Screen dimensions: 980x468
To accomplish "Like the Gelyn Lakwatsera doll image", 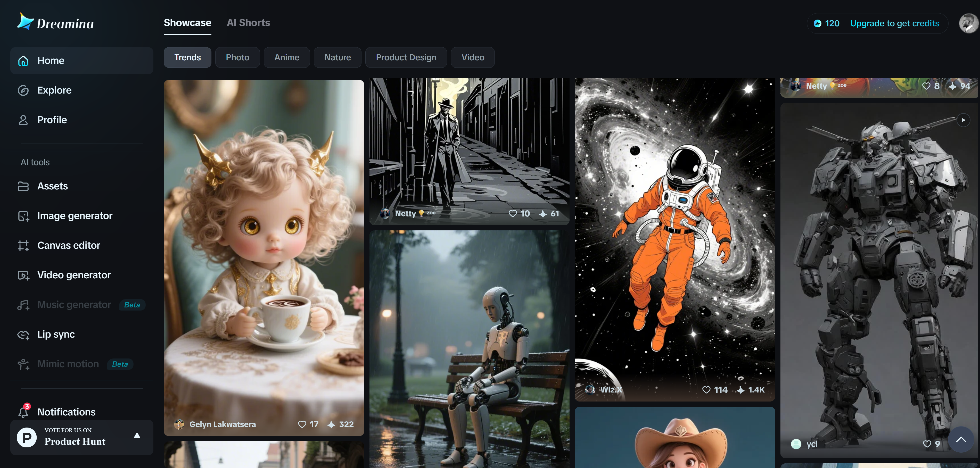I will (x=302, y=424).
